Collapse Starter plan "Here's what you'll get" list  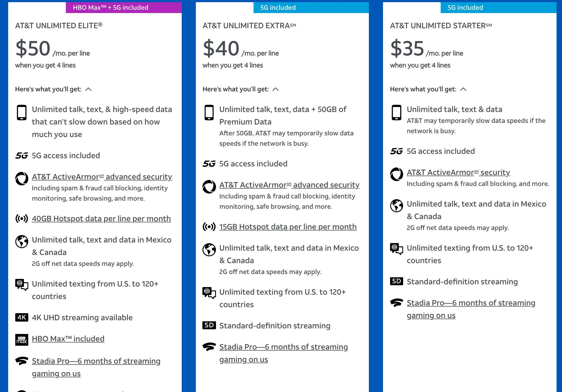tap(463, 89)
